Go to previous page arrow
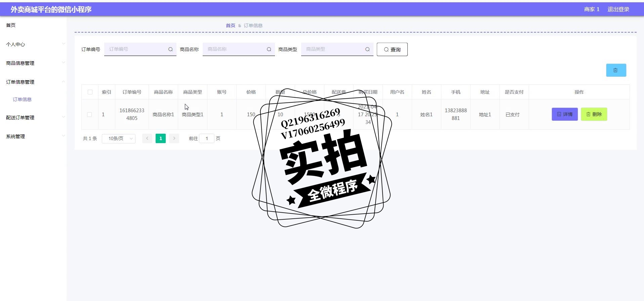 pos(147,138)
